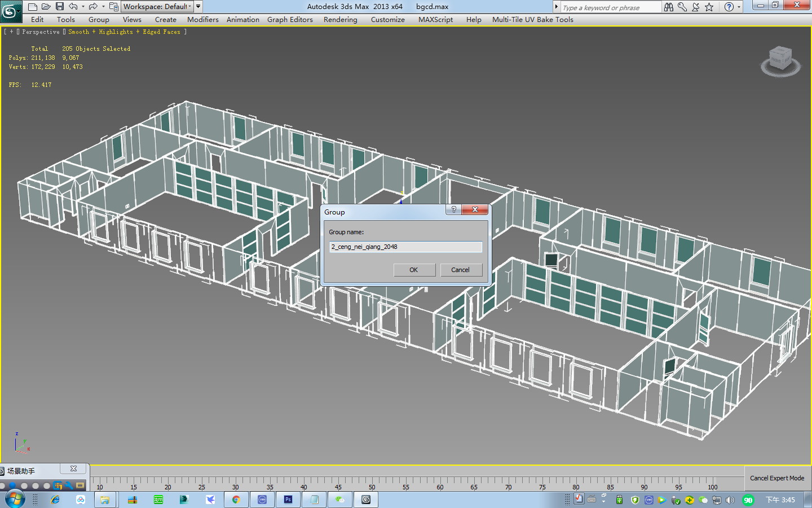Click the blue dot in 场景助手 toolbar
812x508 pixels.
(12, 485)
